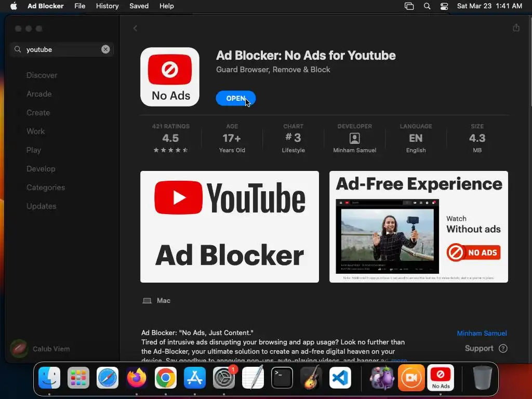Screen dimensions: 532x399
Task: Click the No Ads app icon
Action: [x=170, y=77]
